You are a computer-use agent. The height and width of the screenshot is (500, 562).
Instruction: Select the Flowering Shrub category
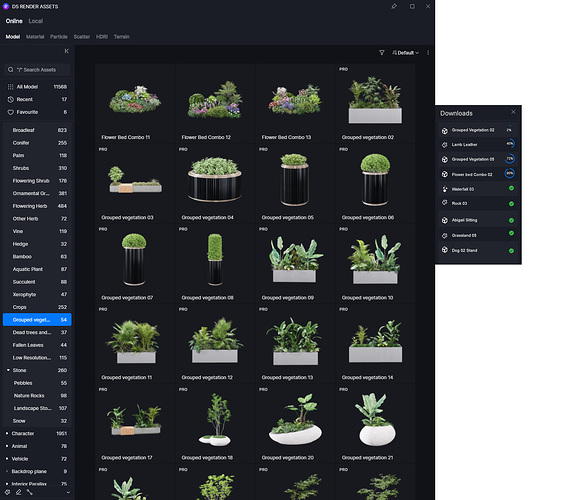click(37, 181)
